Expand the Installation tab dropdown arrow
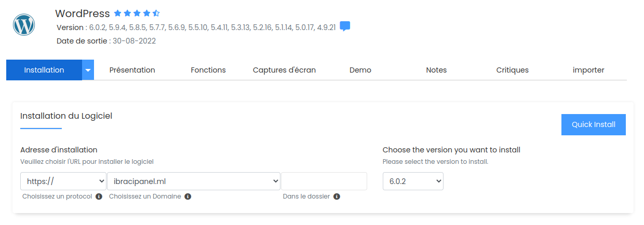This screenshot has height=225, width=644. (88, 70)
